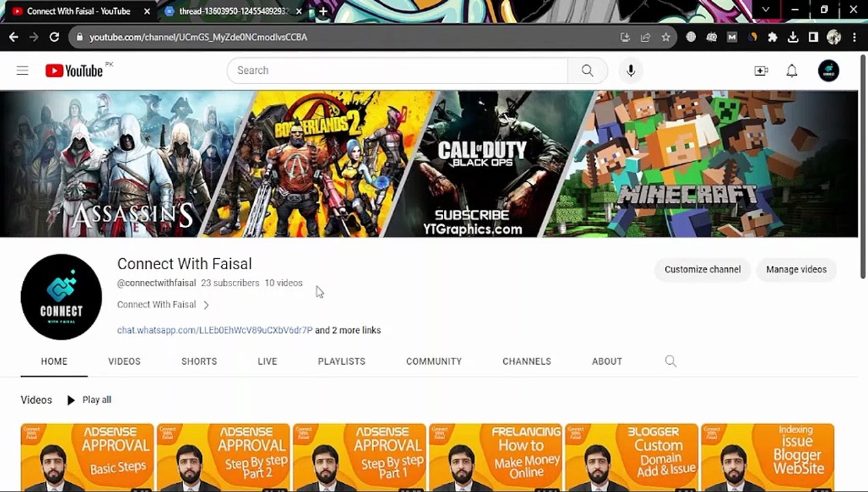868x492 pixels.
Task: Open the globe extension icon
Action: pos(691,37)
